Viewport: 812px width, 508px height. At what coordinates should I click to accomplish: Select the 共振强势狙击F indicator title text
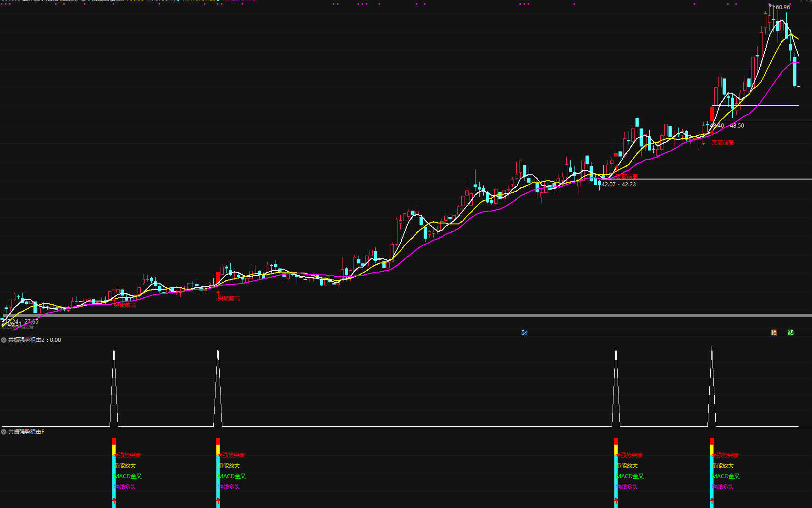(x=26, y=432)
